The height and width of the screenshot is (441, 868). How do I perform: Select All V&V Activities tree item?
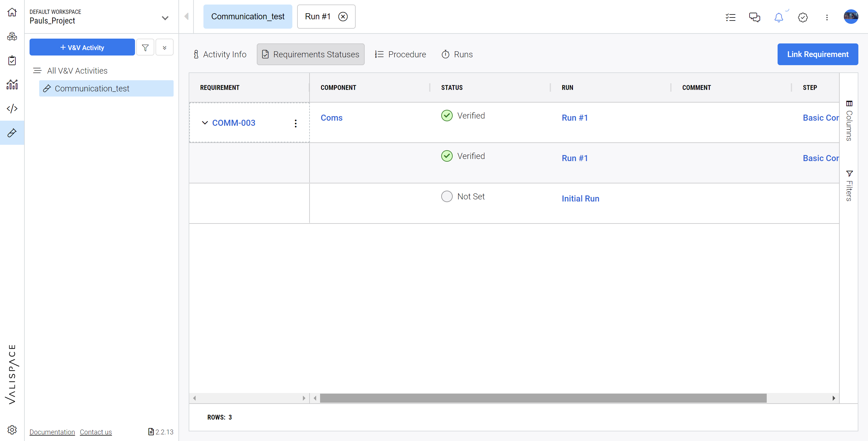click(x=77, y=71)
